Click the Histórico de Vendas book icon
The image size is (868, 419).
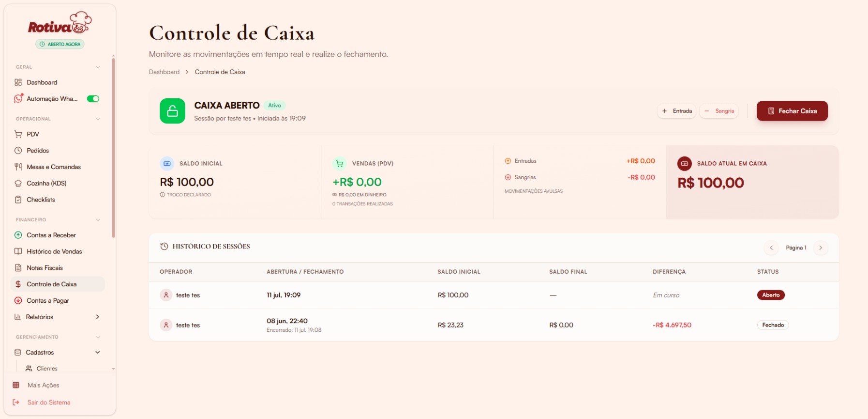[18, 251]
